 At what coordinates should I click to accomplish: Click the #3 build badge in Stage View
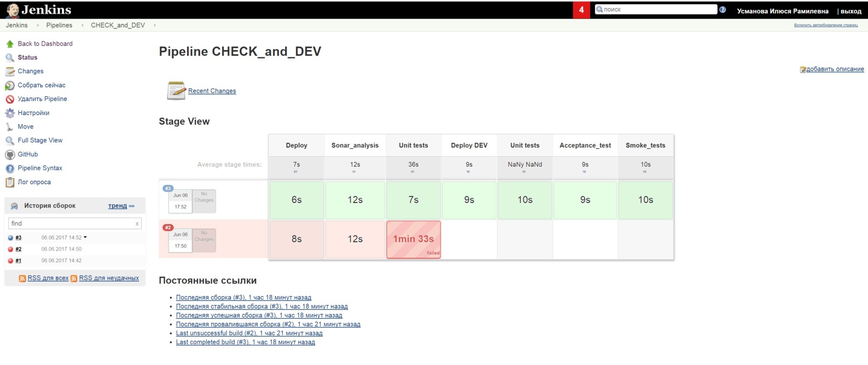point(168,188)
